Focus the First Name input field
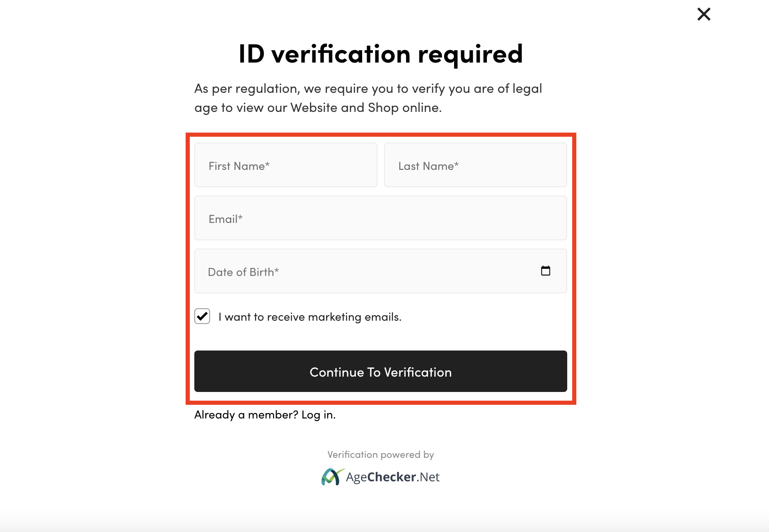The image size is (769, 532). pyautogui.click(x=286, y=165)
